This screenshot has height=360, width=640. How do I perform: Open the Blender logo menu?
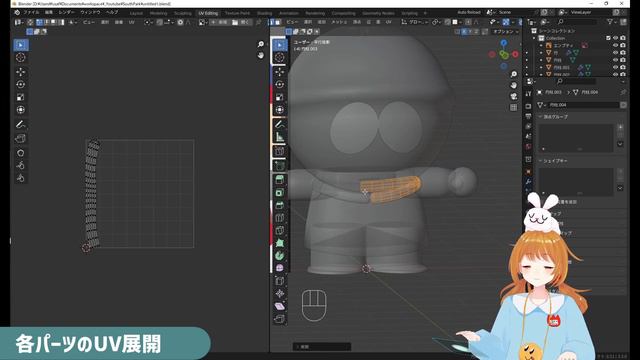(x=17, y=13)
